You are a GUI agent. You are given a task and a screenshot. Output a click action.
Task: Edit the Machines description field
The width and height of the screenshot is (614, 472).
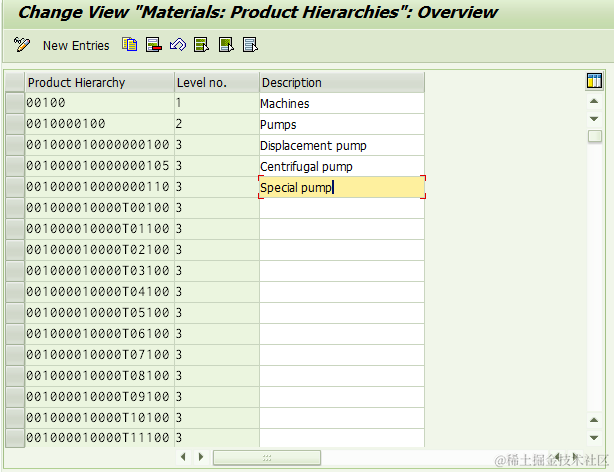[x=342, y=103]
